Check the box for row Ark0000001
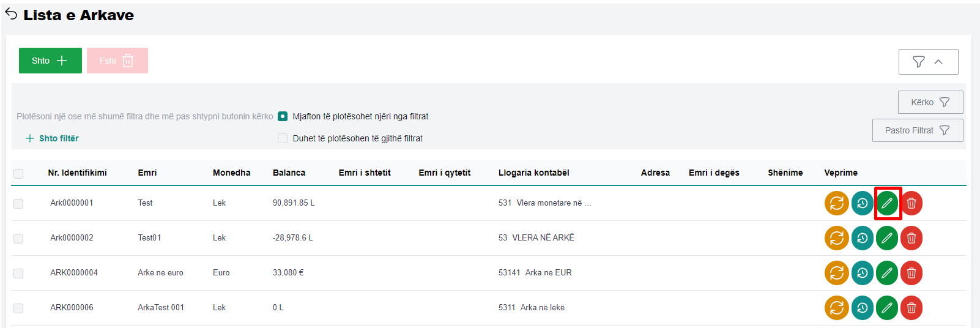The height and width of the screenshot is (328, 980). pyautogui.click(x=18, y=203)
